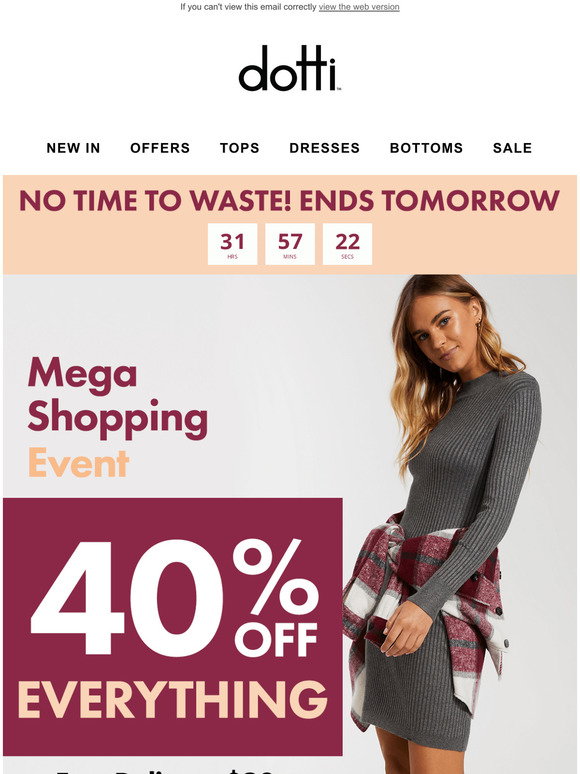
Task: Click the Event word in peach text
Action: [x=78, y=463]
